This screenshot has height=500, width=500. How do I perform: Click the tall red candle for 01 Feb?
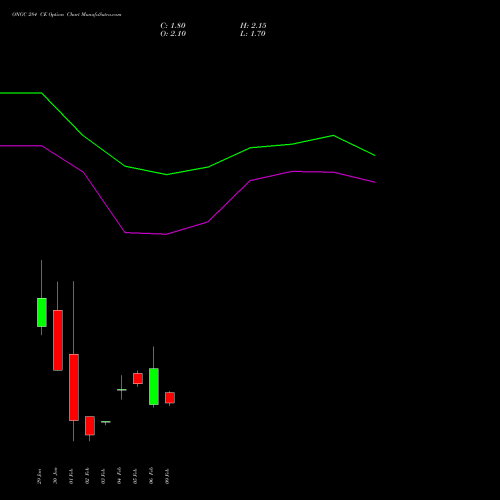(74, 387)
